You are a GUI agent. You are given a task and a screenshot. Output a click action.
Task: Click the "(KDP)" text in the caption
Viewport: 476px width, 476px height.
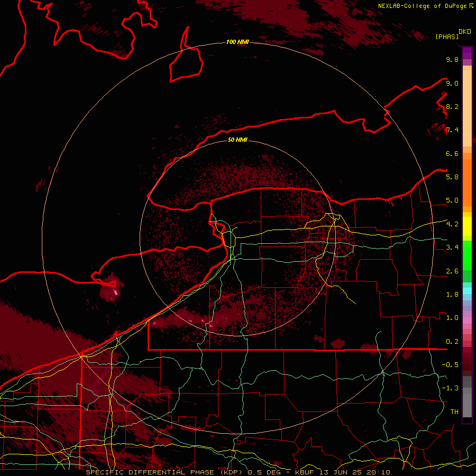click(x=231, y=472)
